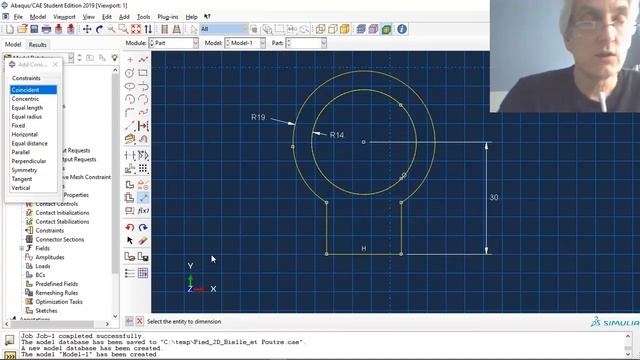Open the Edit menu
640x360 pixels.
(107, 17)
